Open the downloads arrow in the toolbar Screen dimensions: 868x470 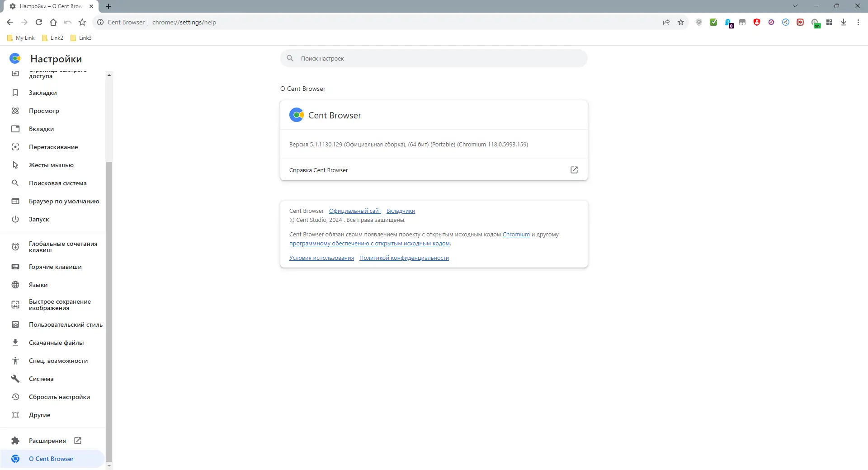(x=844, y=22)
